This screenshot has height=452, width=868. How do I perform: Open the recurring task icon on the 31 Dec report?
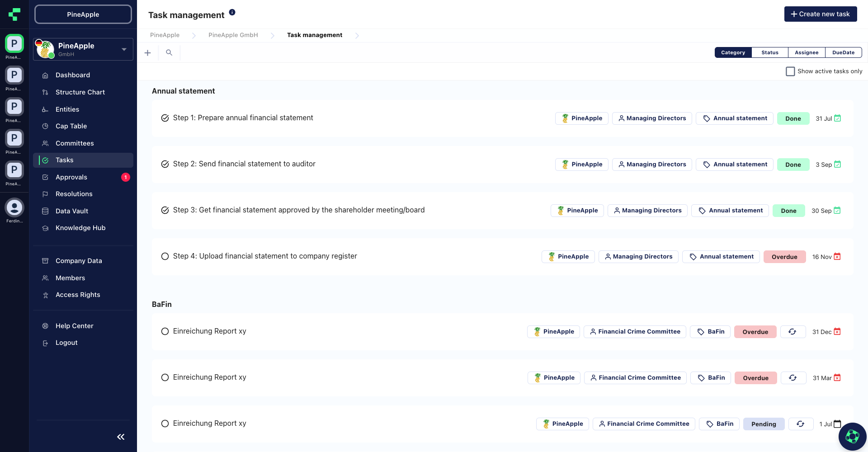793,331
